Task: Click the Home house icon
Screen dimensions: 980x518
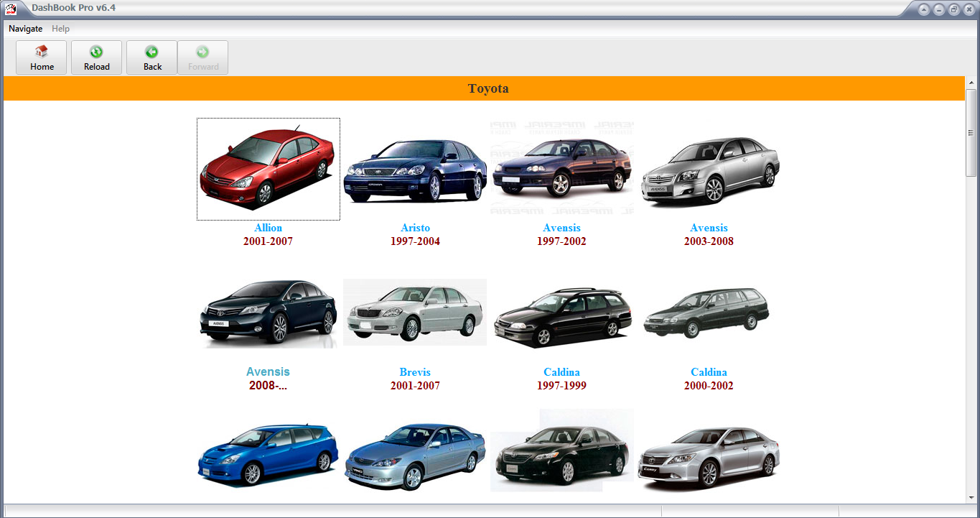Action: coord(42,52)
